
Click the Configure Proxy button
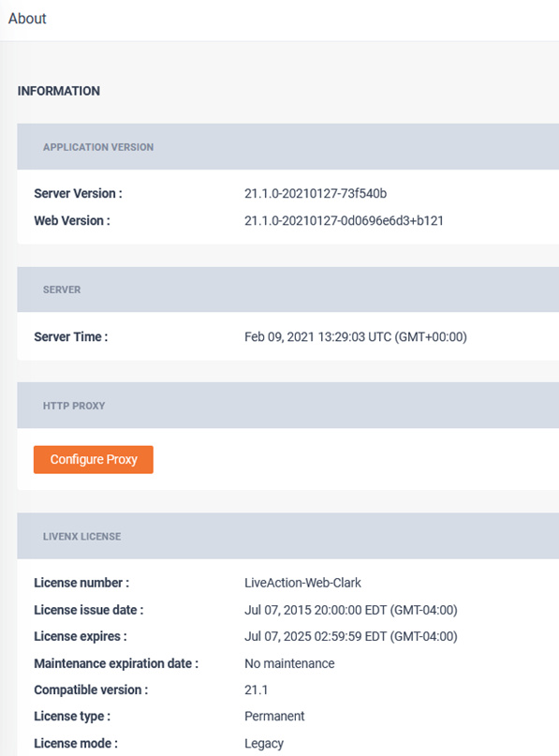94,459
